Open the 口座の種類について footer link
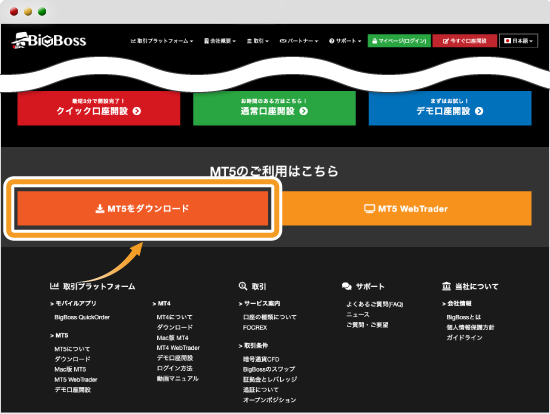550x414 pixels. click(x=270, y=317)
